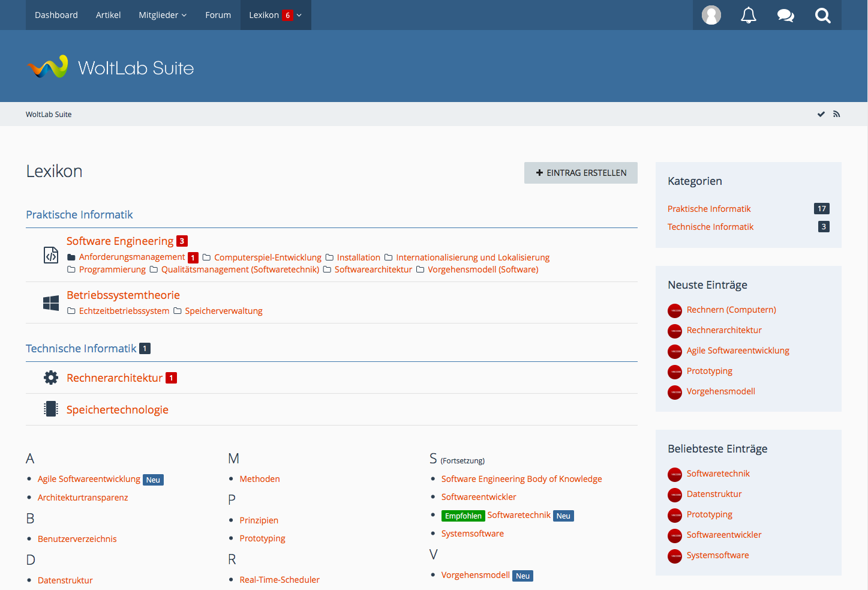Screen dimensions: 868x590
Task: Click the WoltLab Suite logo
Action: tap(111, 67)
